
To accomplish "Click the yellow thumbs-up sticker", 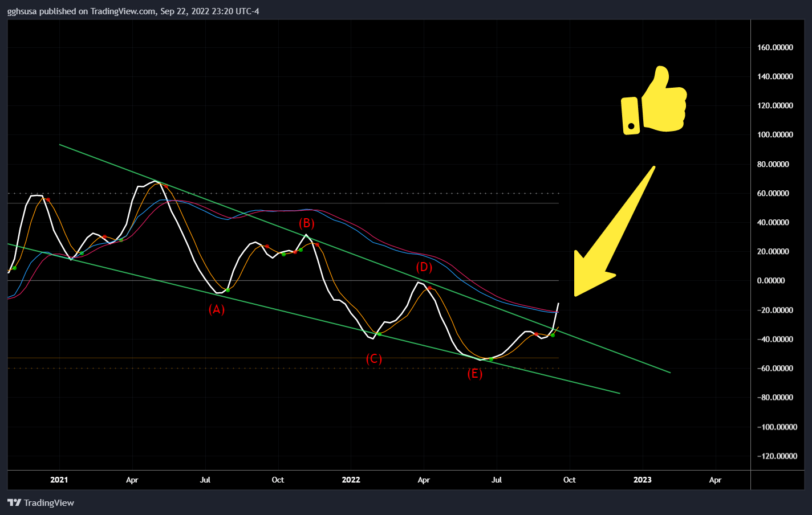I will 653,100.
